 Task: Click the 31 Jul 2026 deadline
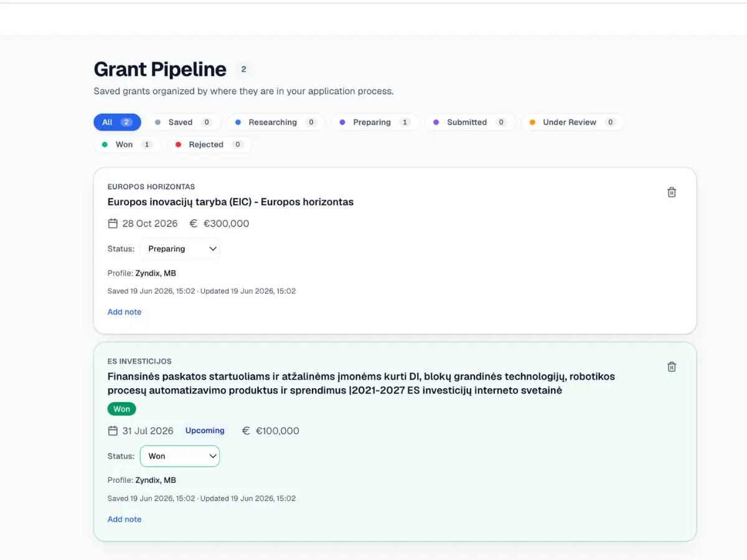(148, 431)
